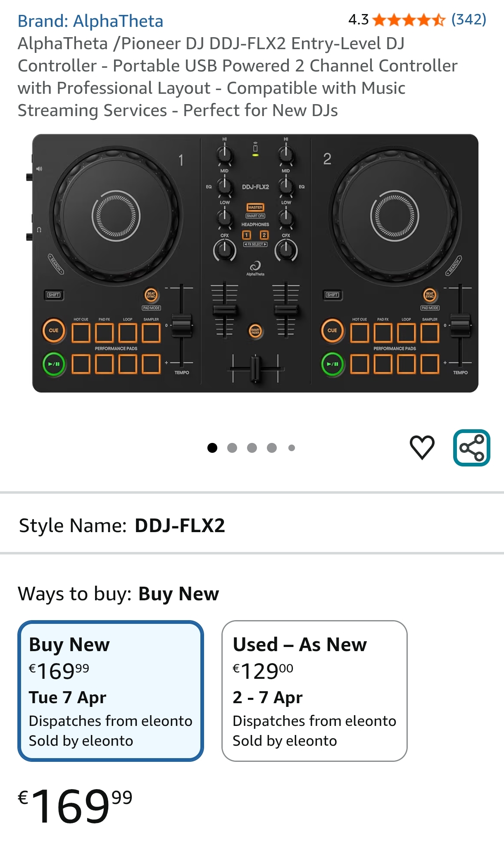Expand the Style Name DDJ-FLX2 selector
Image resolution: width=504 pixels, height=842 pixels.
click(122, 526)
